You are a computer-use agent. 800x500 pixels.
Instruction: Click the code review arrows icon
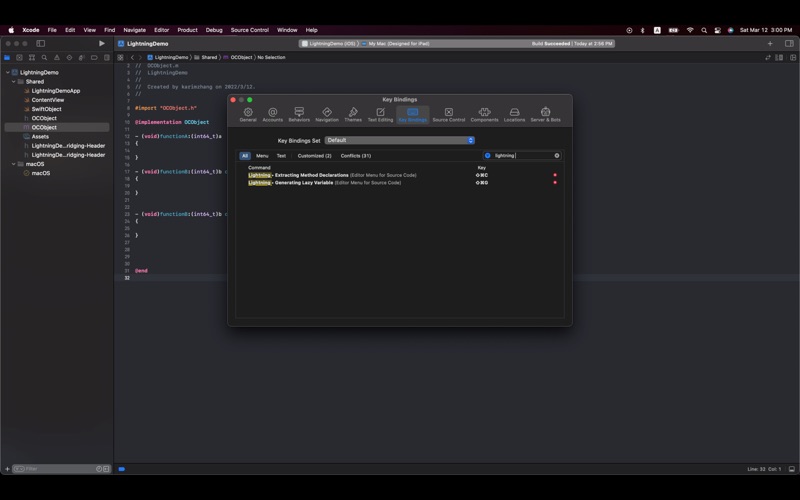767,58
